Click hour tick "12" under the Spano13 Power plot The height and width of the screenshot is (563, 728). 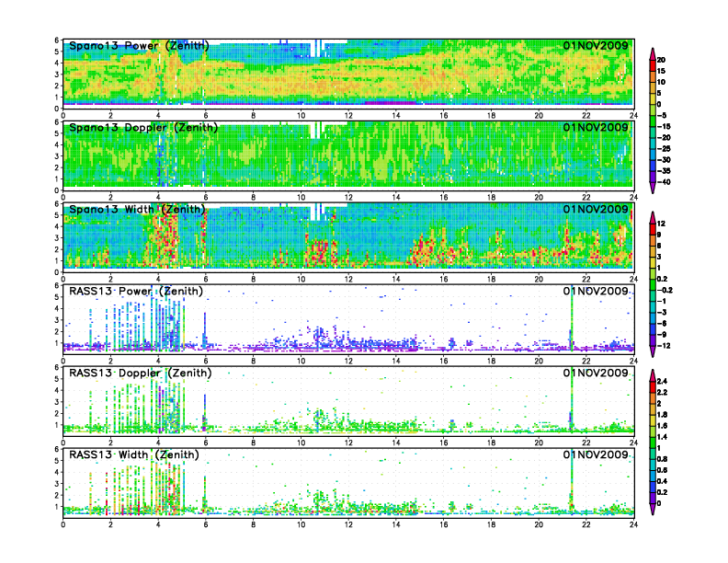tap(348, 116)
